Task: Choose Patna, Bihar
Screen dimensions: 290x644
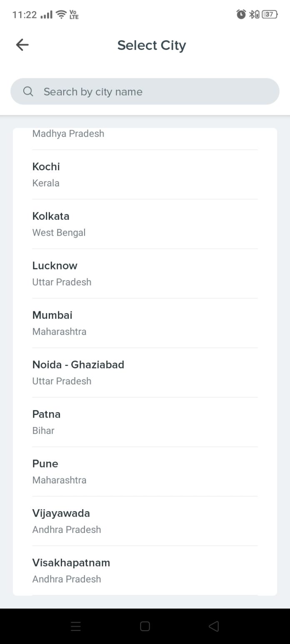Action: tap(145, 422)
